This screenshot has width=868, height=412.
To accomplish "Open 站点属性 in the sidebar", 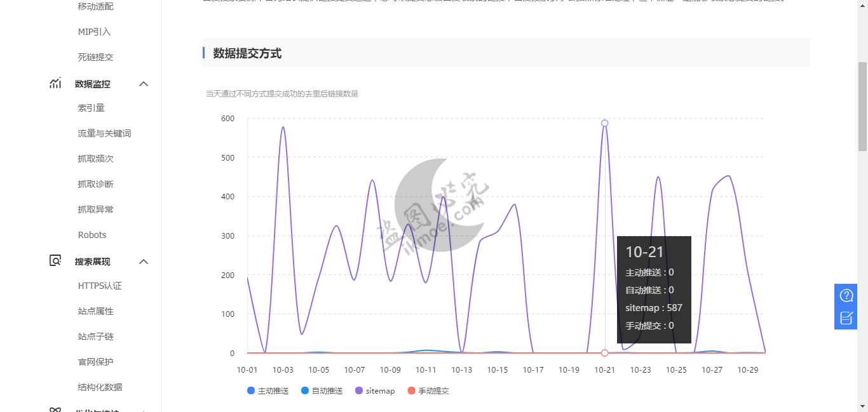I will 96,311.
